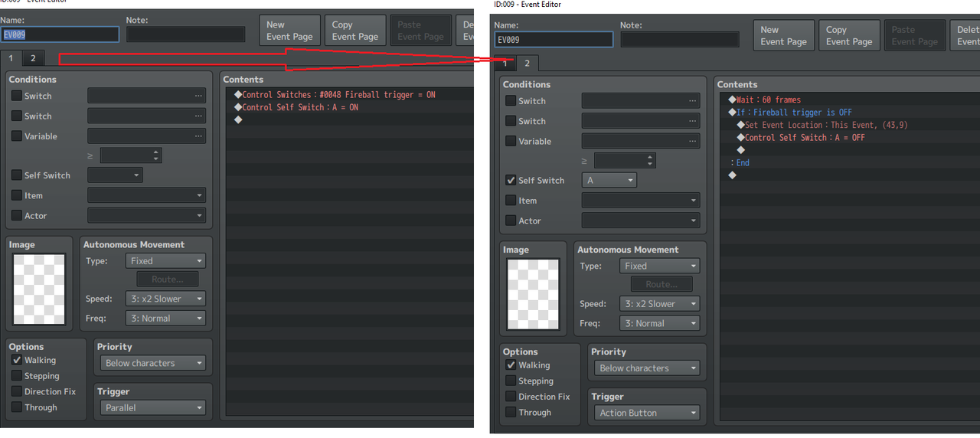Enable Direction Fix in left window

(17, 391)
